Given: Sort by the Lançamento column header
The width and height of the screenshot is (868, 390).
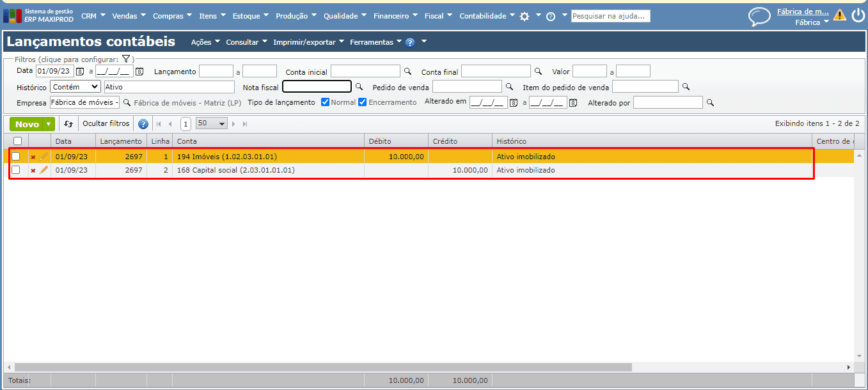Looking at the screenshot, I should click(121, 141).
